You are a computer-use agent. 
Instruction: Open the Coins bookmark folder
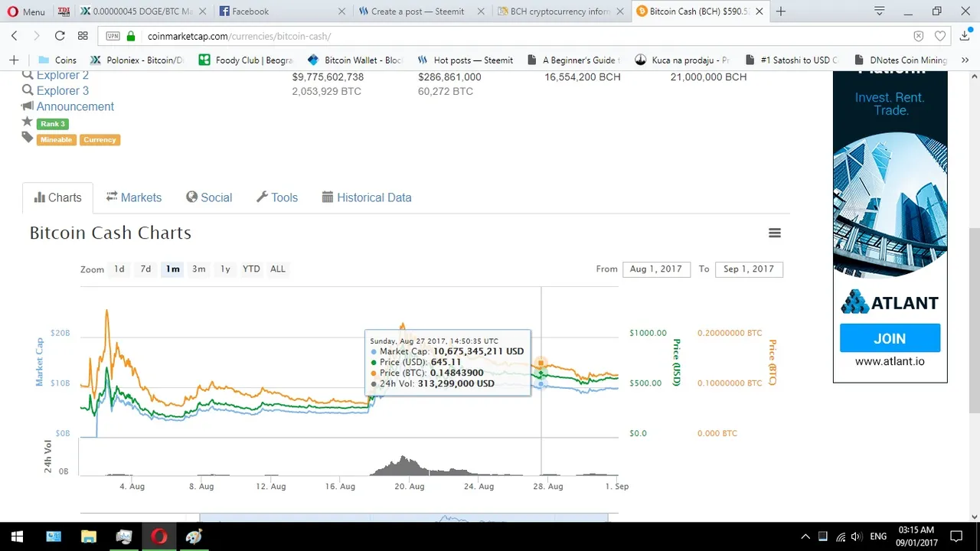coord(57,60)
